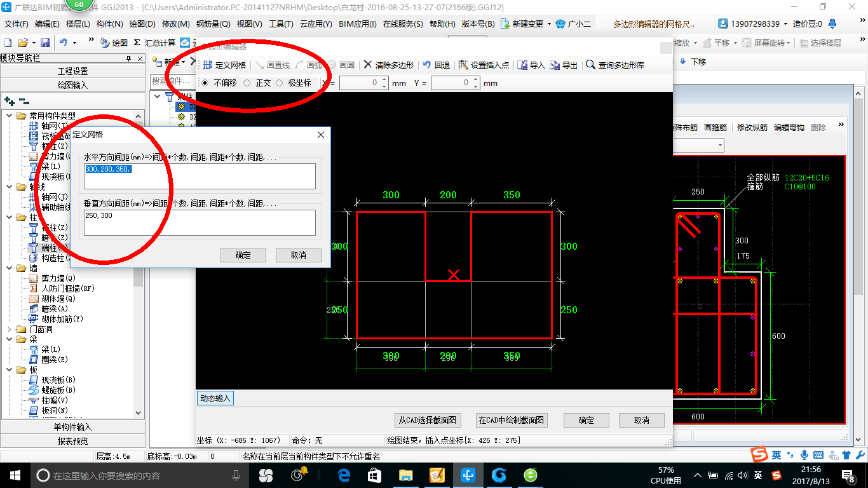The image size is (868, 488).
Task: Click the 从CAD选择截面图 button
Action: [x=428, y=420]
